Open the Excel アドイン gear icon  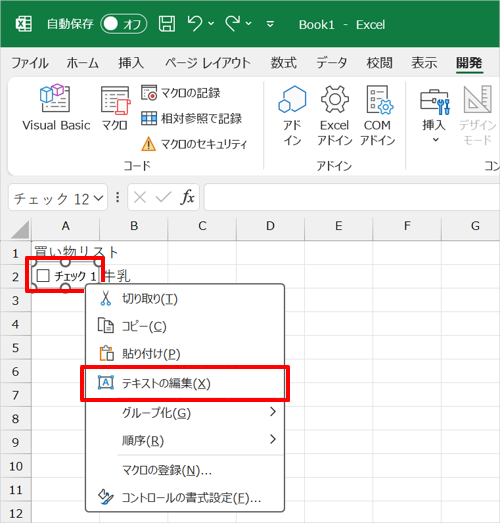[335, 99]
